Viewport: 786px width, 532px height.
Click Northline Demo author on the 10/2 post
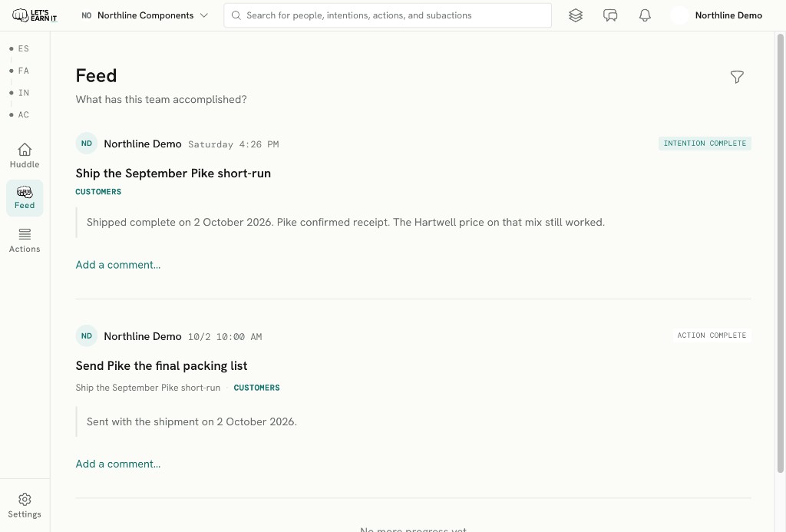pyautogui.click(x=143, y=336)
